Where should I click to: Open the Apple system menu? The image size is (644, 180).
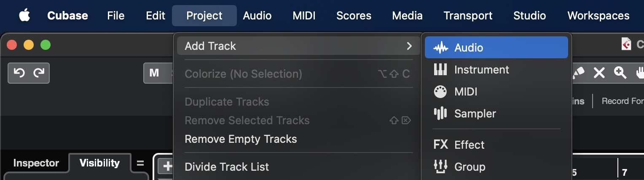(x=25, y=16)
